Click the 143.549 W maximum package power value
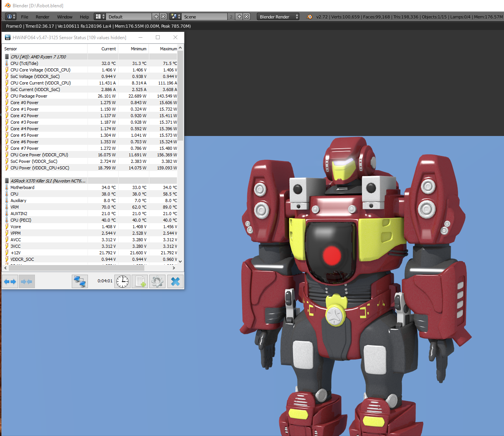Viewport: 504px width, 436px height. (167, 96)
